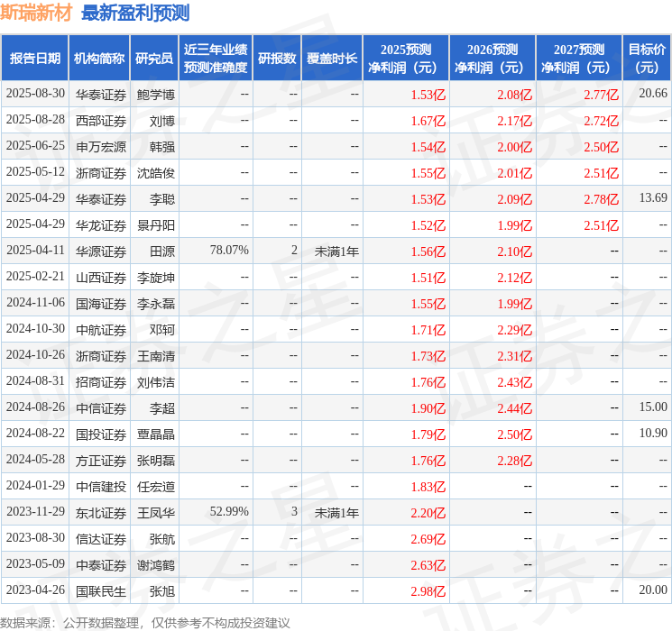Click the 近三年业绩预测准确度 column header
Image resolution: width=672 pixels, height=631 pixels.
click(x=216, y=59)
